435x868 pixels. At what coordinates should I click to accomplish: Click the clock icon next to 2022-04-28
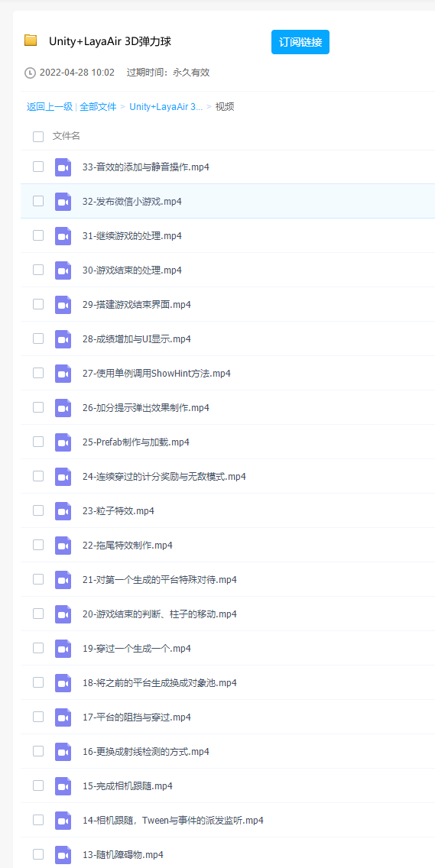[x=30, y=73]
